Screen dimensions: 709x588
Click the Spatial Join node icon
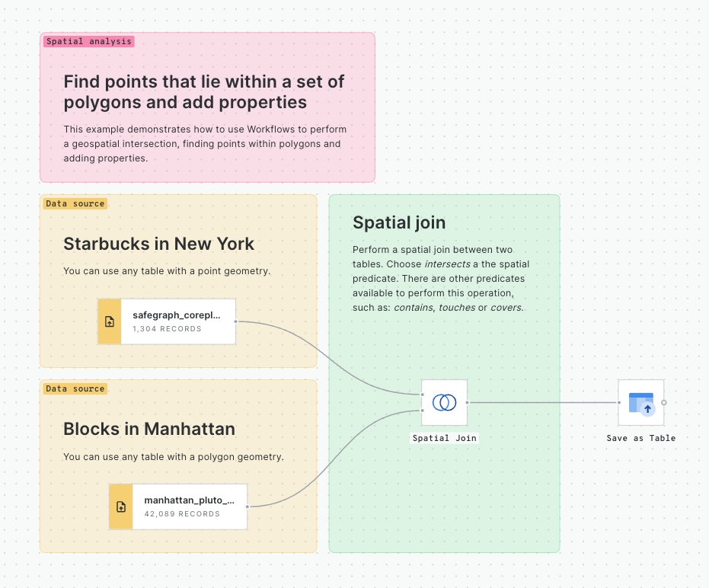[444, 402]
